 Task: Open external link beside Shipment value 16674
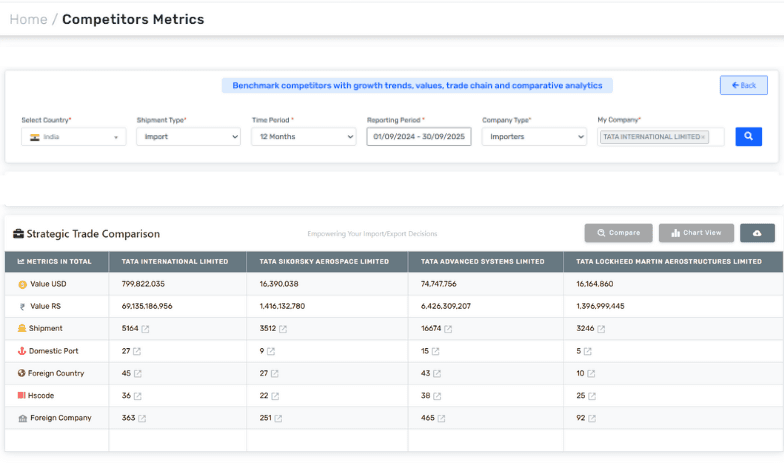[x=448, y=329]
